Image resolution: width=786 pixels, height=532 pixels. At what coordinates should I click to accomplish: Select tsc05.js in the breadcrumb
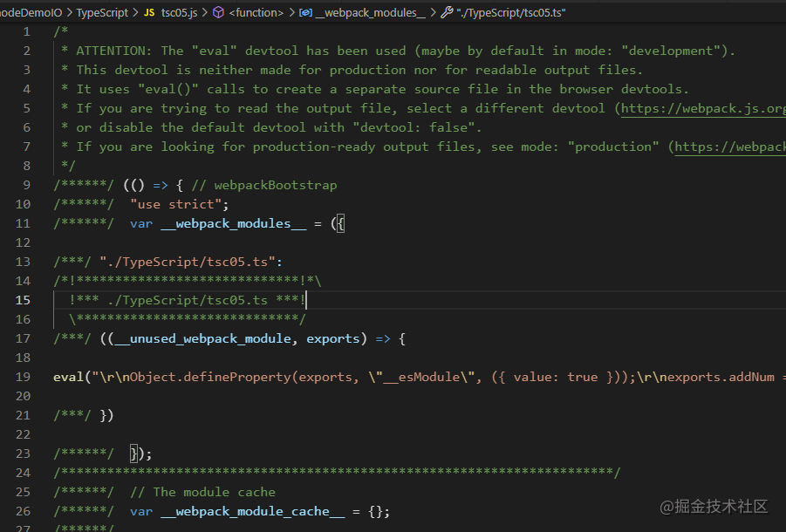point(179,12)
